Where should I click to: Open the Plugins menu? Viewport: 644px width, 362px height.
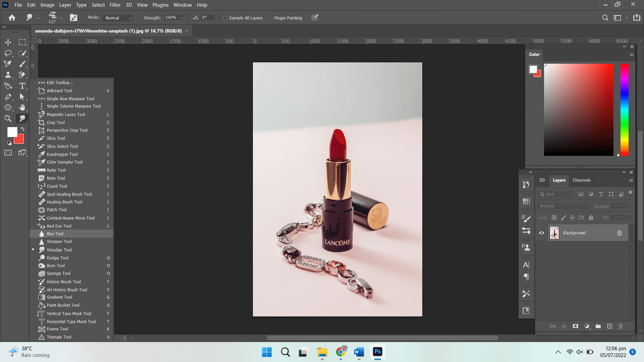160,5
